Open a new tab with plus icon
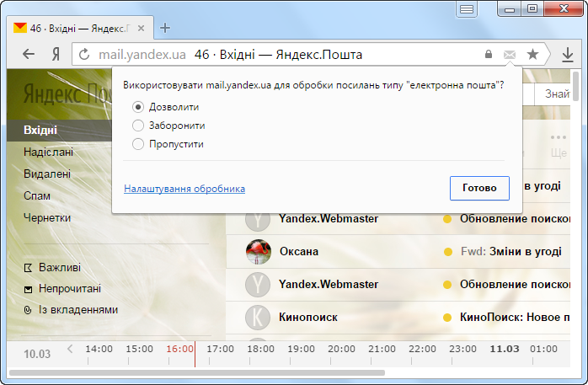Viewport: 588px width, 385px height. tap(165, 28)
